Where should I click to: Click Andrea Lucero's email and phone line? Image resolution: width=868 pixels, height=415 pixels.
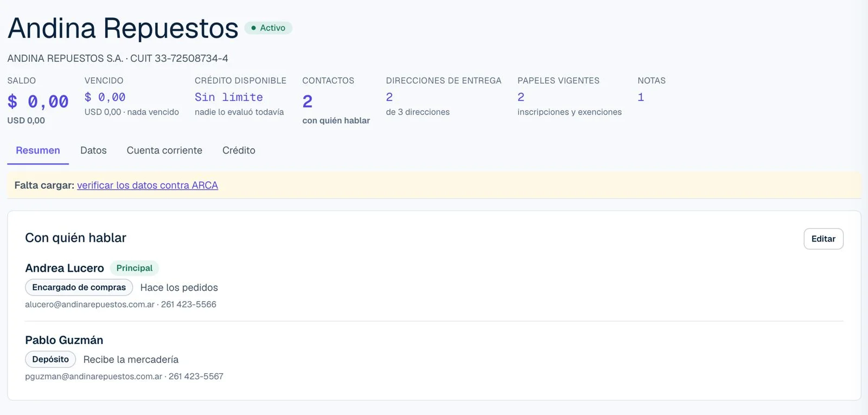coord(120,304)
